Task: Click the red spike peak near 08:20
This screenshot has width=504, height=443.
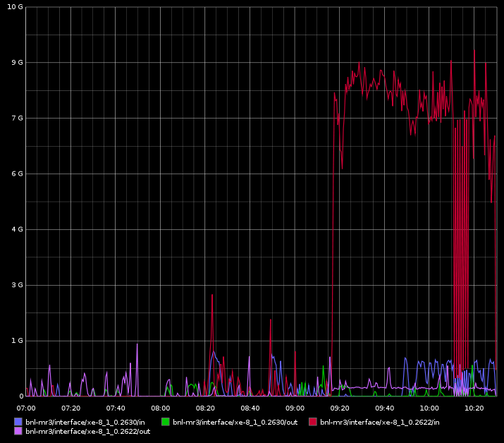Action: pyautogui.click(x=211, y=295)
